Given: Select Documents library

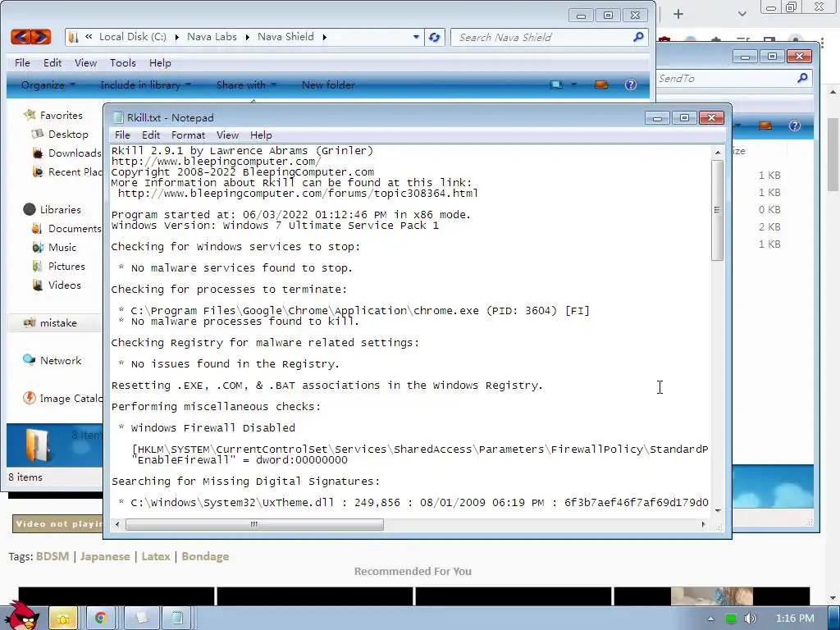Looking at the screenshot, I should (75, 228).
